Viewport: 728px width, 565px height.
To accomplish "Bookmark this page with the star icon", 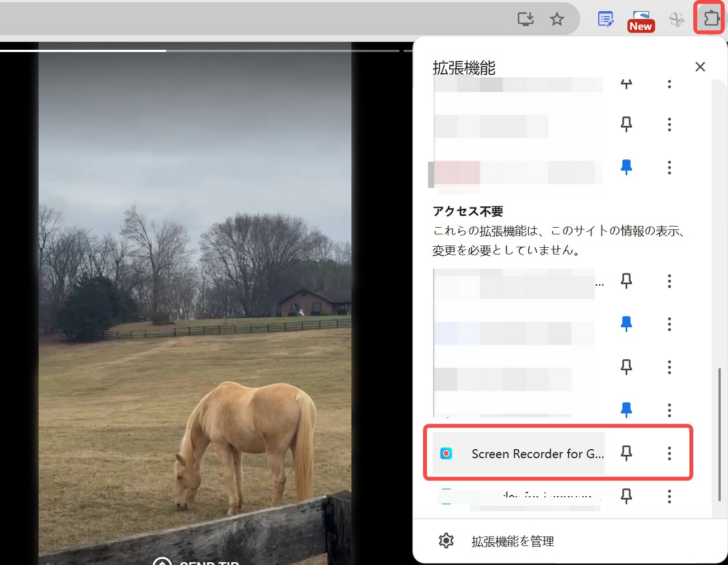I will (557, 19).
